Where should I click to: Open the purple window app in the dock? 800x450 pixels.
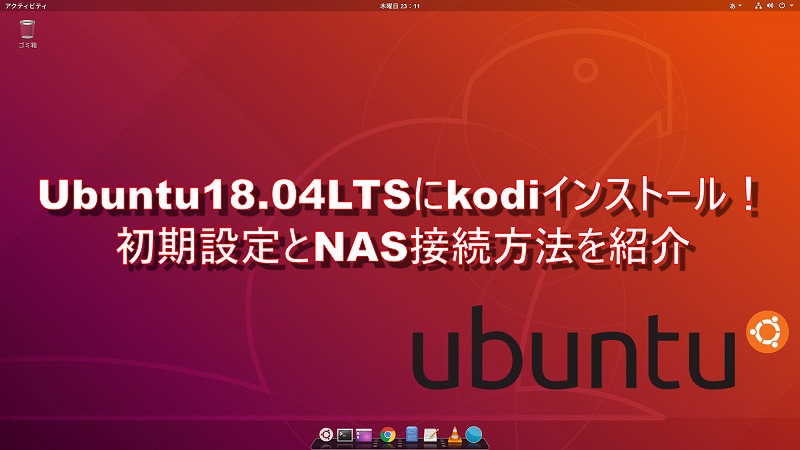tap(364, 435)
